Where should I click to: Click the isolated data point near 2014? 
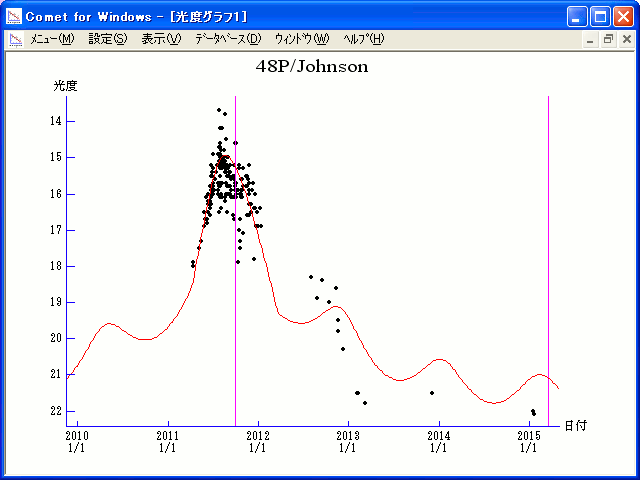pyautogui.click(x=432, y=393)
